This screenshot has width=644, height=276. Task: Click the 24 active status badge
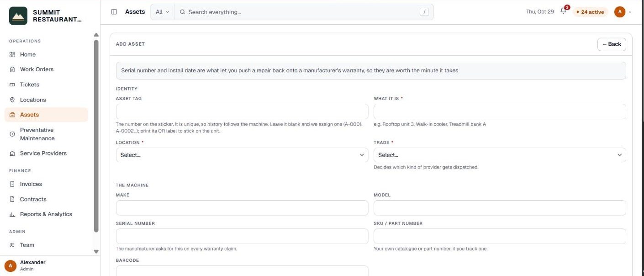click(x=591, y=12)
